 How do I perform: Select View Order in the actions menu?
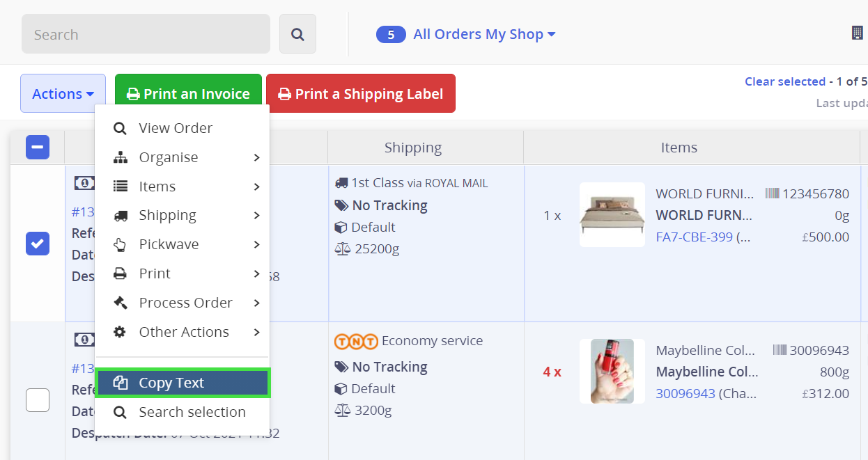tap(176, 128)
